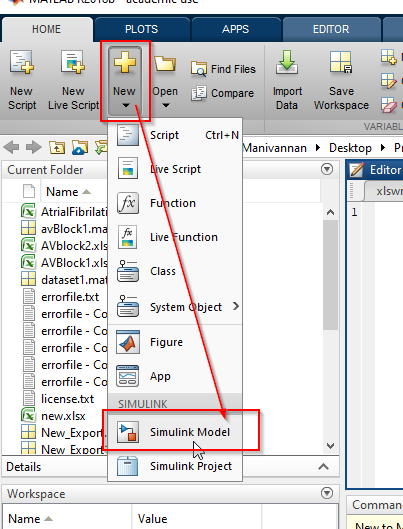Switch to the EDITOR tab
The image size is (403, 529).
point(331,29)
